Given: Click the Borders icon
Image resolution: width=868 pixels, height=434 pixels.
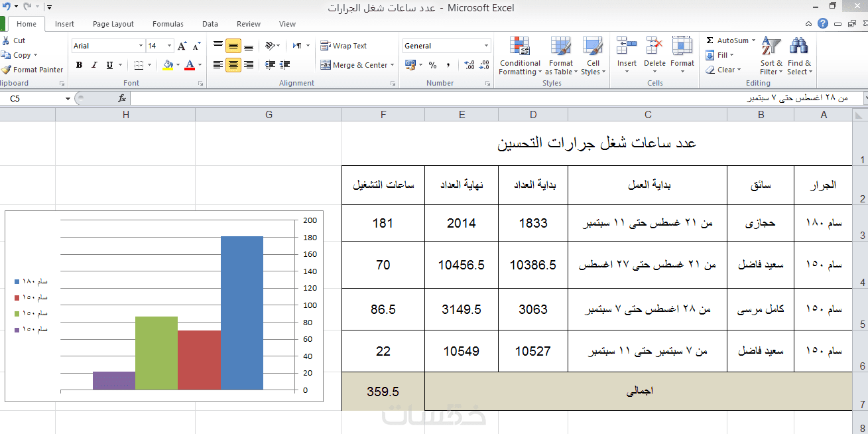Looking at the screenshot, I should pyautogui.click(x=139, y=65).
